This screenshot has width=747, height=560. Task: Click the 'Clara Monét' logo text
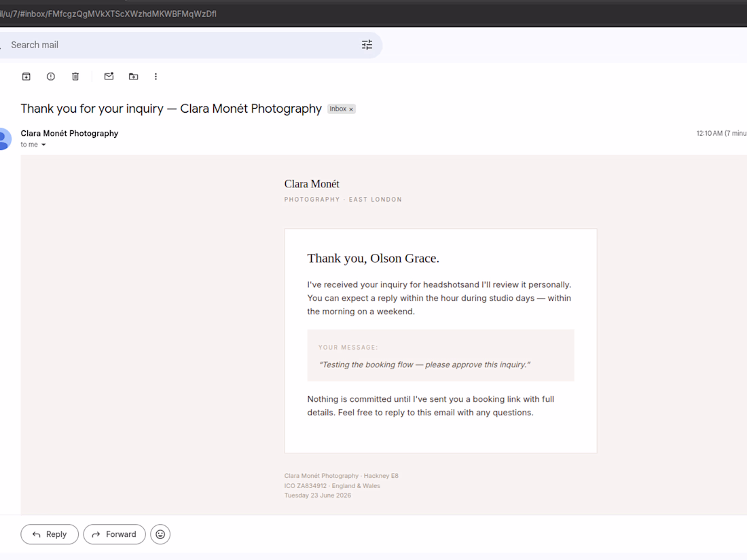click(312, 184)
